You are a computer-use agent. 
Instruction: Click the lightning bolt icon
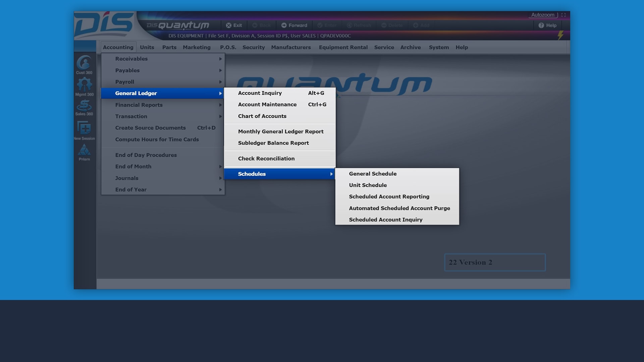coord(560,35)
